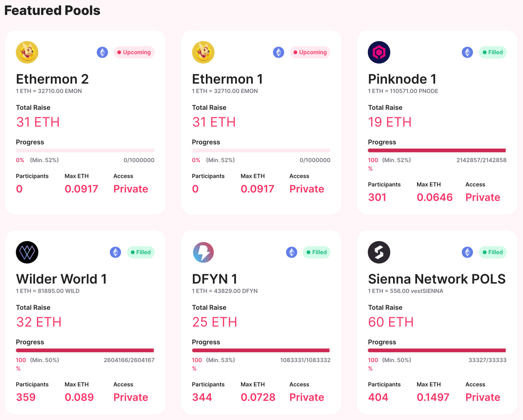Select the Pinknode 1 project logo
This screenshot has height=420, width=523.
click(379, 52)
